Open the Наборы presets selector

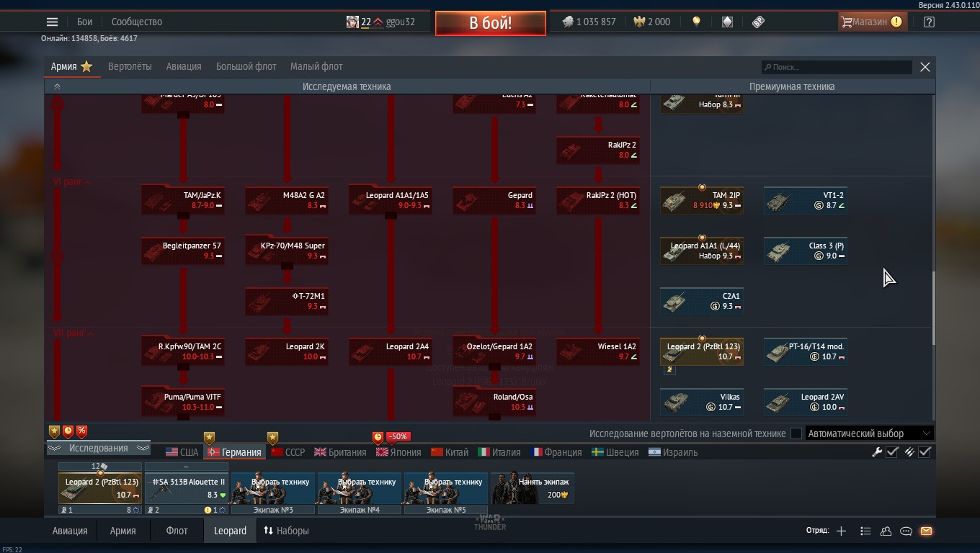point(286,531)
